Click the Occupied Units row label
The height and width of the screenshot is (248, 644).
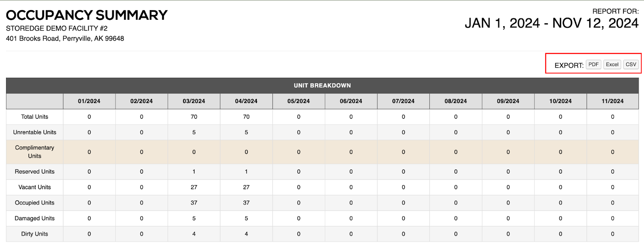35,203
